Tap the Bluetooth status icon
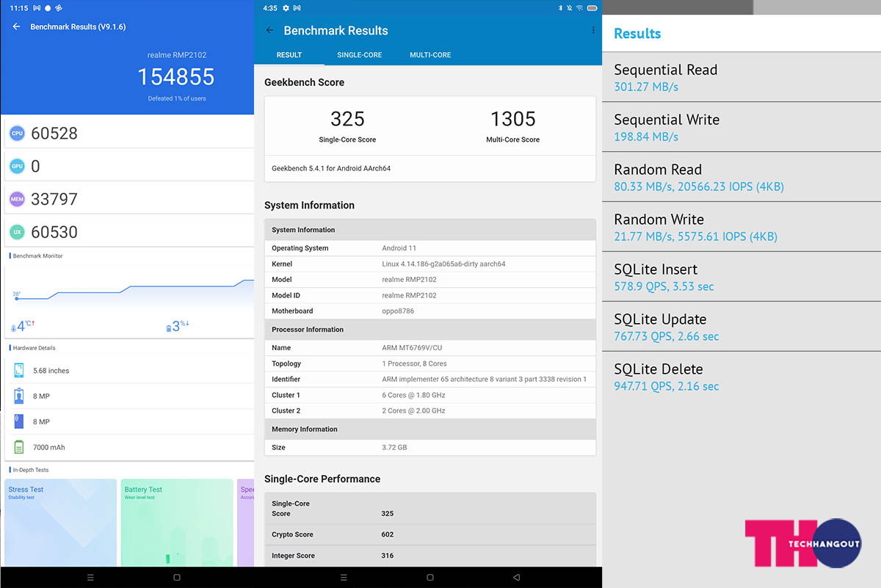 click(560, 7)
